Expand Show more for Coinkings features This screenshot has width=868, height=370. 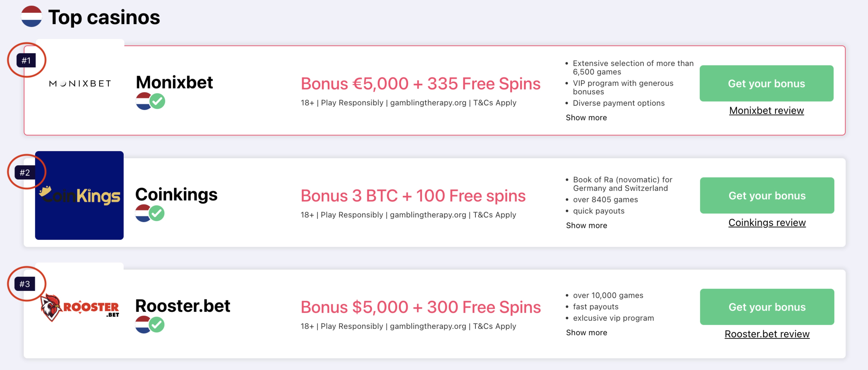[587, 225]
